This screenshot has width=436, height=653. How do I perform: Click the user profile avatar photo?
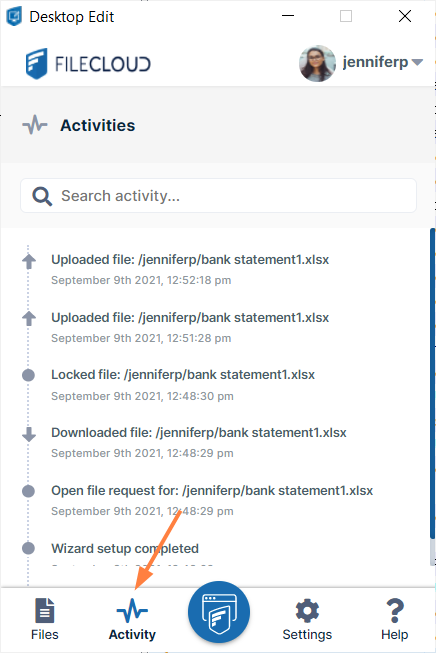(x=317, y=63)
